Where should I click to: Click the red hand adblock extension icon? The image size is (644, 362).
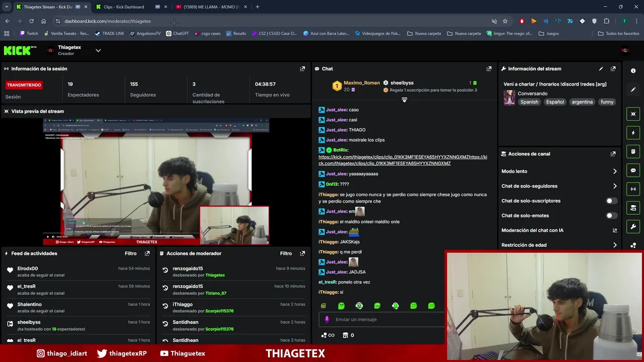[x=522, y=21]
